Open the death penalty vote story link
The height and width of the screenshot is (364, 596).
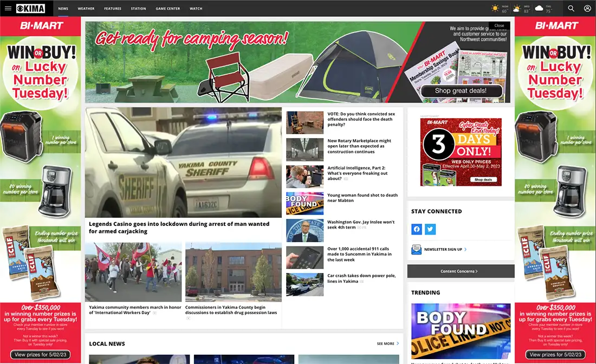click(361, 119)
